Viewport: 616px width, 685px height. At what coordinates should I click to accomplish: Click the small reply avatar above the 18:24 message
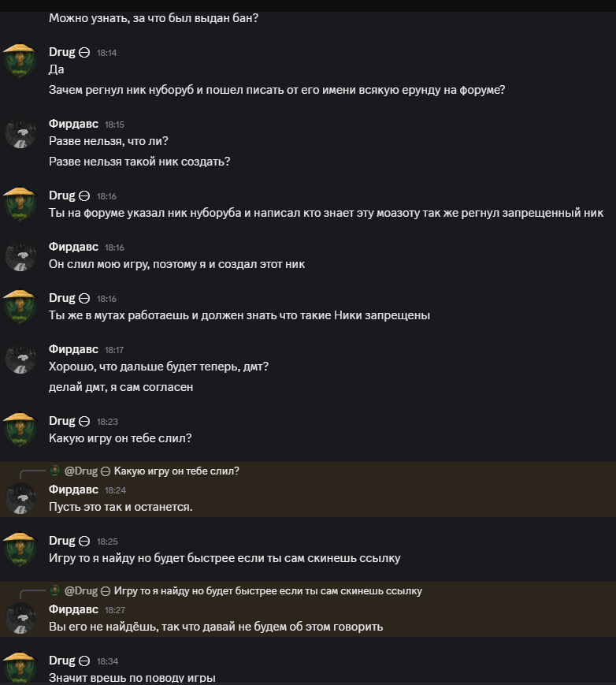(54, 471)
